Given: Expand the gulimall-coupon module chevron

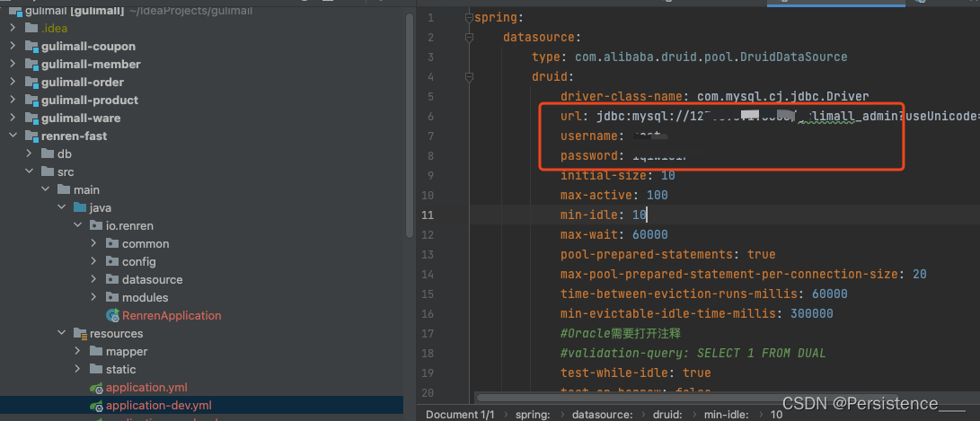Looking at the screenshot, I should (13, 46).
